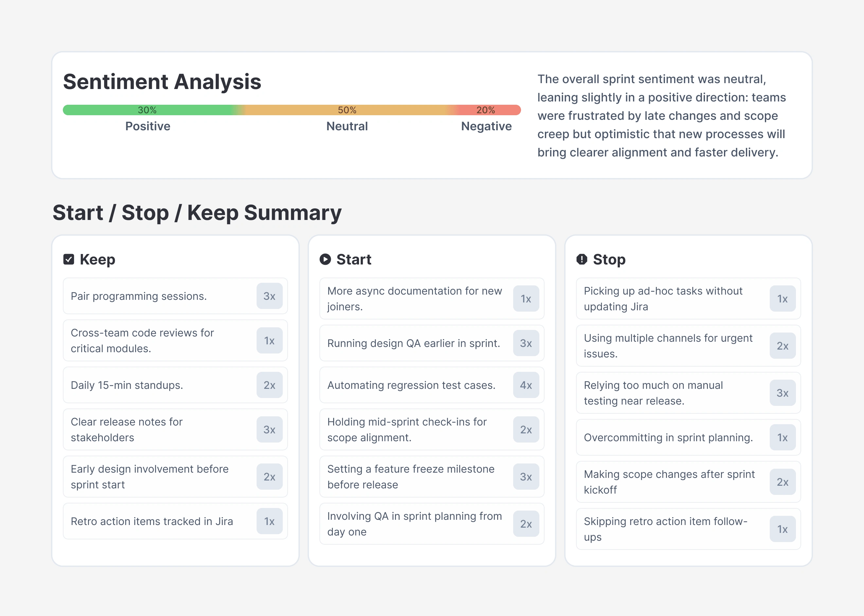
Task: Click the Keep checkmark icon
Action: click(x=69, y=260)
